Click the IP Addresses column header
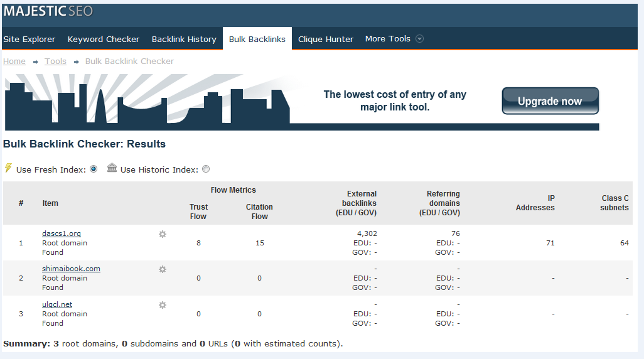The width and height of the screenshot is (644, 359). point(535,203)
